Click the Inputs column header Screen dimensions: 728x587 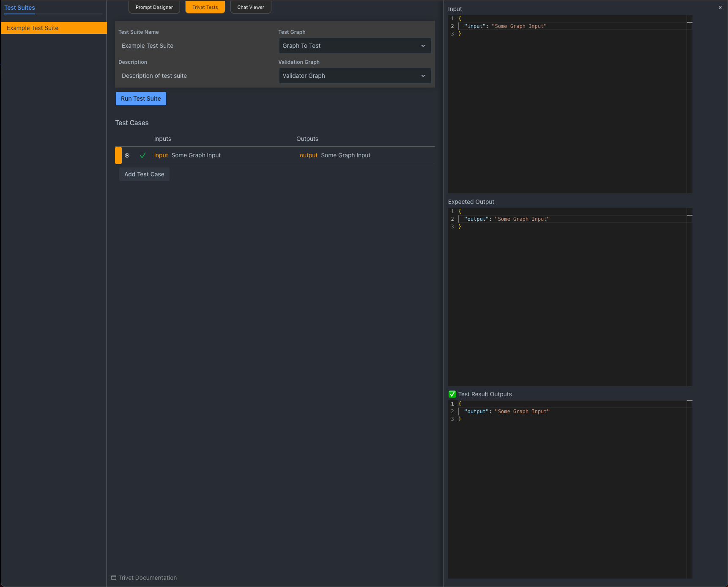163,139
